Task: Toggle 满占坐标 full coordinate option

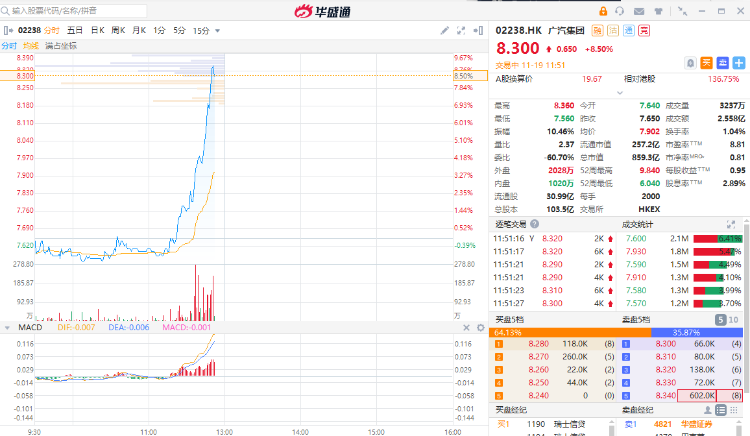Action: (x=61, y=46)
